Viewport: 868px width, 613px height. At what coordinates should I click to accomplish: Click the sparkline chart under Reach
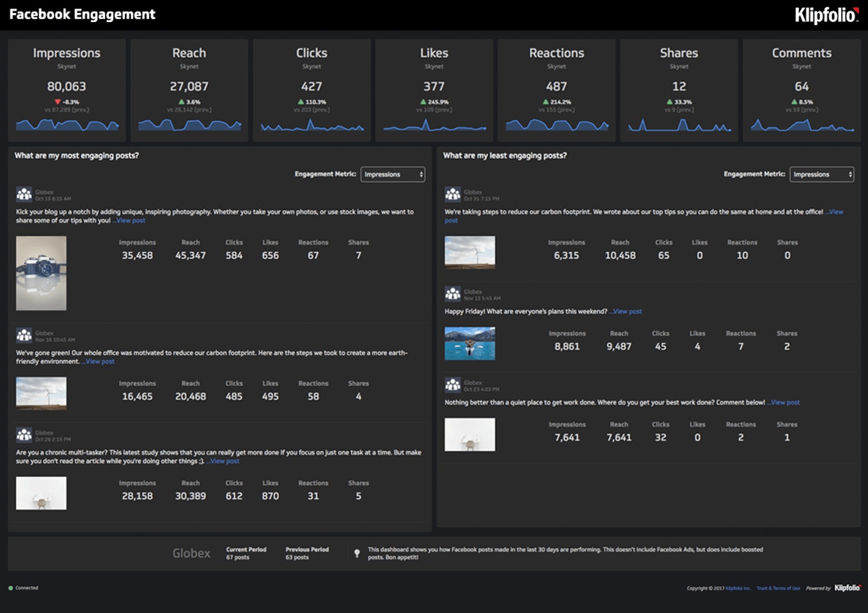click(x=188, y=126)
